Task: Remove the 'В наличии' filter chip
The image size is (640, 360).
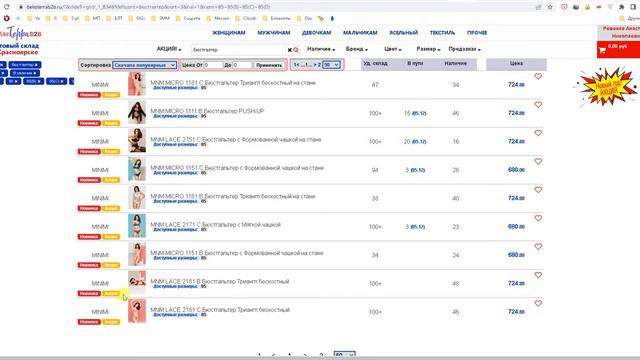Action: [x=35, y=73]
